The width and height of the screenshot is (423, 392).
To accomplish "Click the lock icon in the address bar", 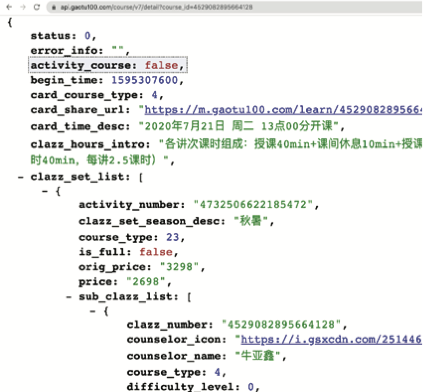I will point(54,7).
